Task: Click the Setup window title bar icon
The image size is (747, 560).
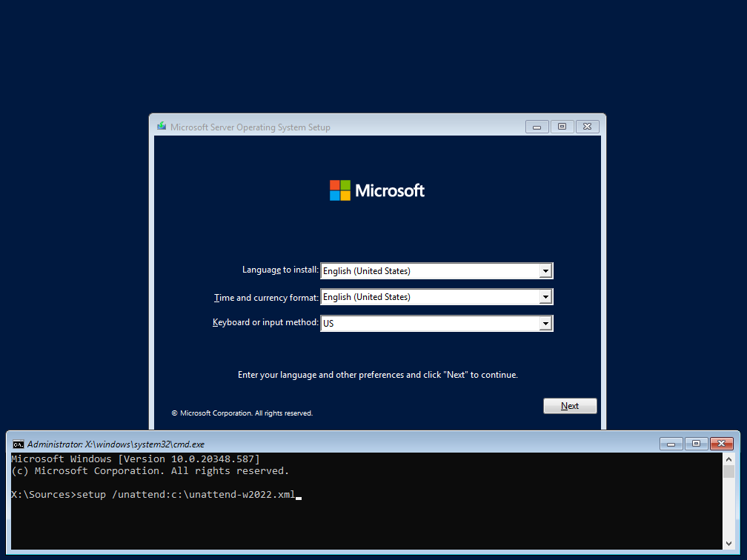Action: 162,127
